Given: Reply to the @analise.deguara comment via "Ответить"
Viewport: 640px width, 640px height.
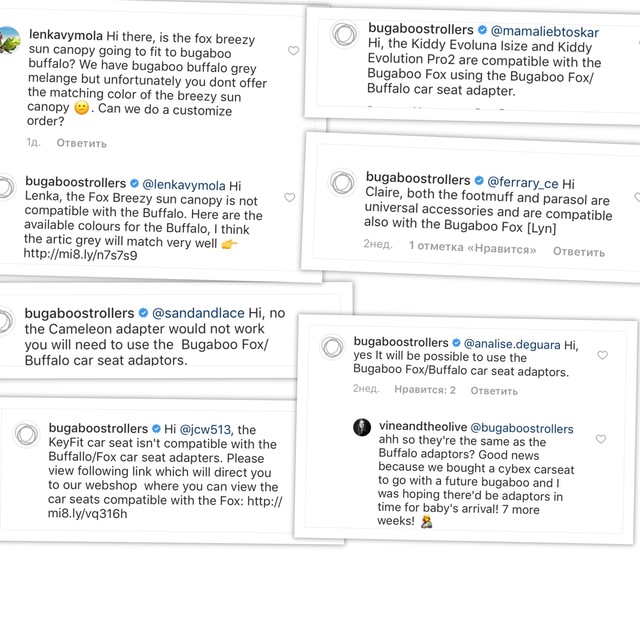Looking at the screenshot, I should point(494,390).
